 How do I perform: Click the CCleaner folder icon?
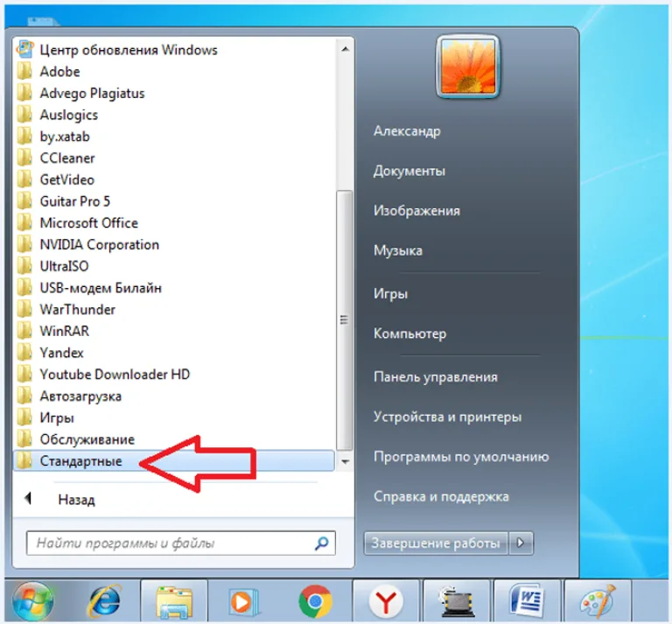coord(24,158)
